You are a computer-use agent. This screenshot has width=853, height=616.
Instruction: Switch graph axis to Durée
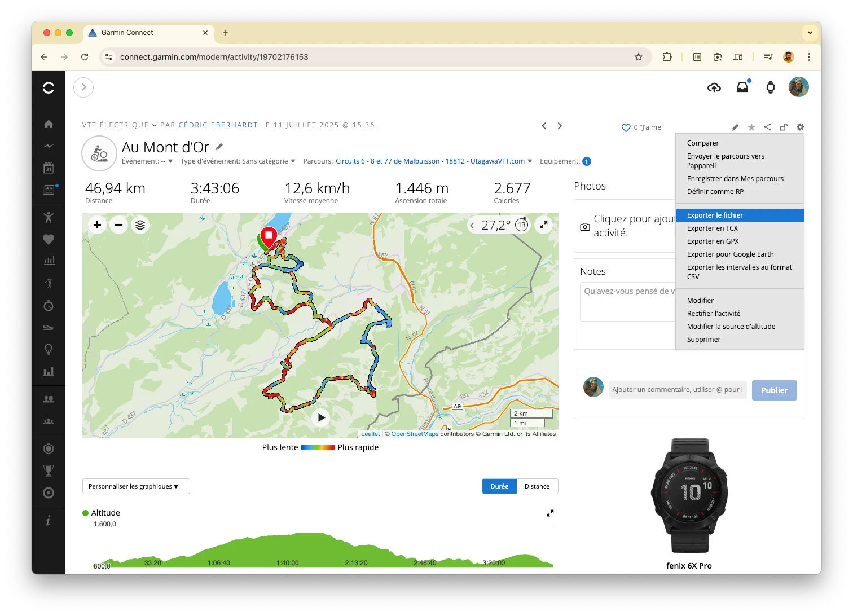click(x=499, y=486)
